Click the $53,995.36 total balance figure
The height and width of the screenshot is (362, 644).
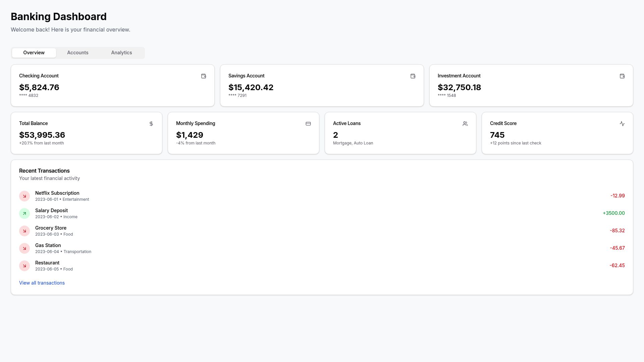pyautogui.click(x=42, y=135)
